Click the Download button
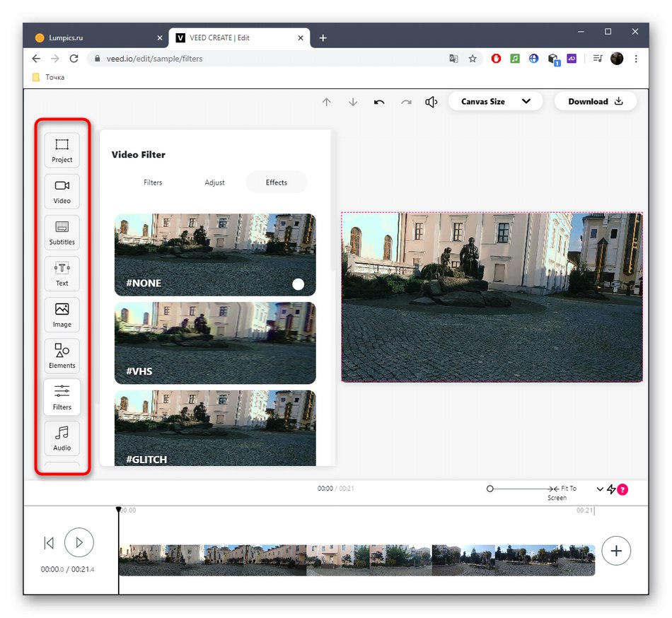The height and width of the screenshot is (618, 672). pos(595,101)
